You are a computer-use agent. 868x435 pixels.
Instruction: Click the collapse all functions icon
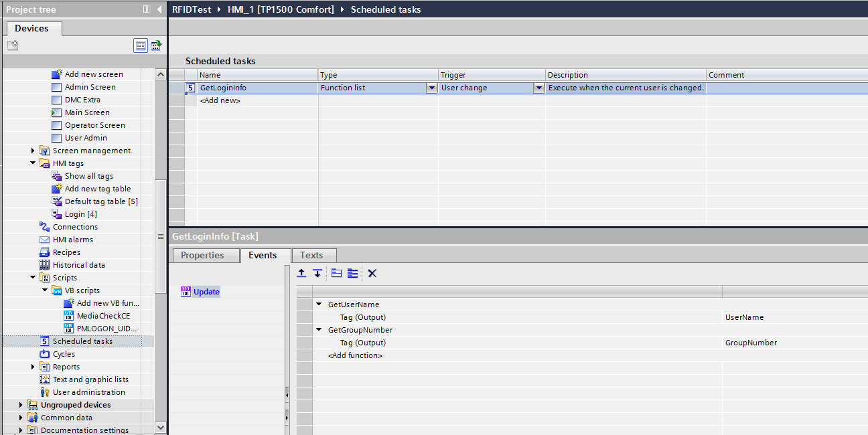pos(352,273)
